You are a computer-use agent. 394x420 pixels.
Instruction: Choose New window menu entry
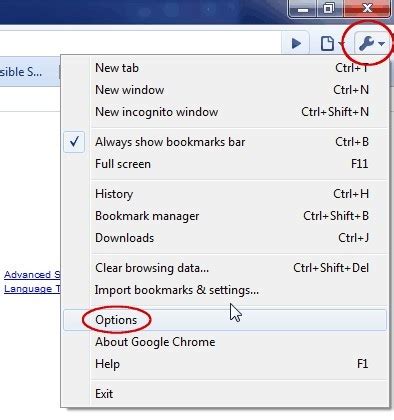pos(225,90)
